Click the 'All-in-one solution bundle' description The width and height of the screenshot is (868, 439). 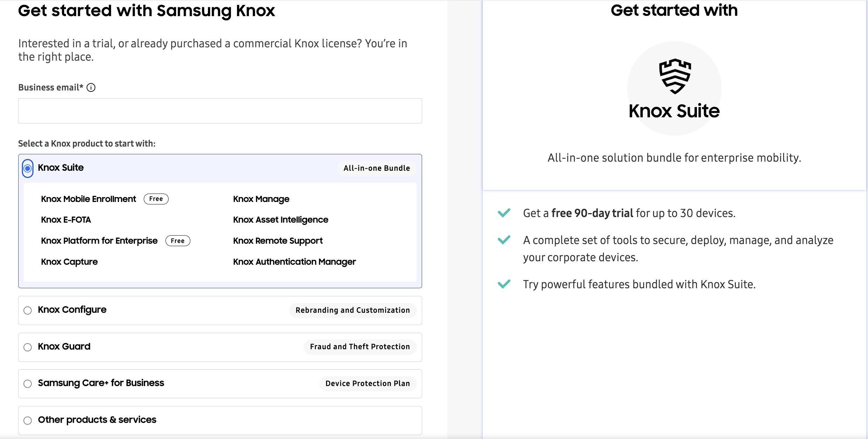(x=674, y=158)
